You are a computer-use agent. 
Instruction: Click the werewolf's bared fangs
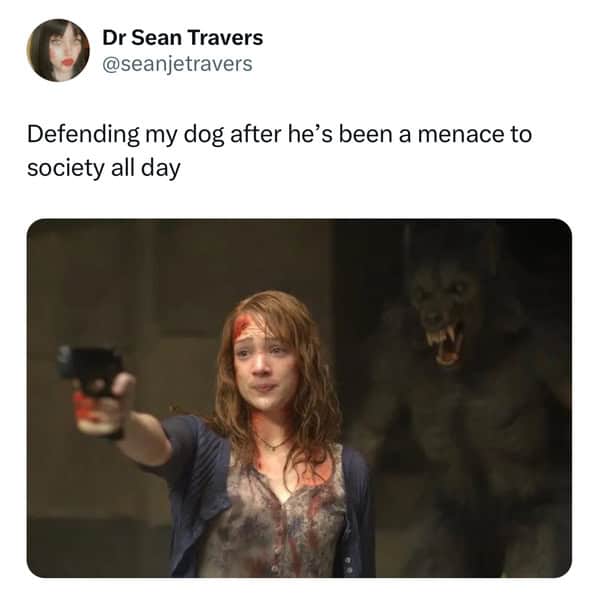[444, 340]
